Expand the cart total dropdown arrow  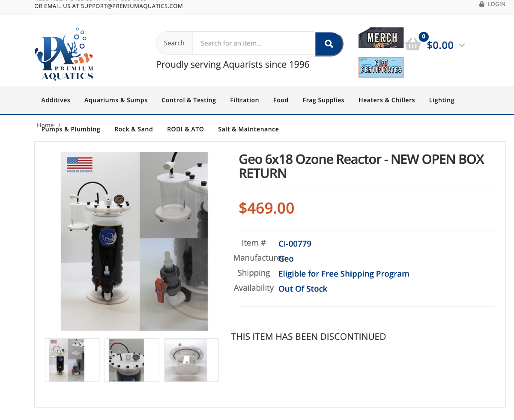[x=462, y=45]
